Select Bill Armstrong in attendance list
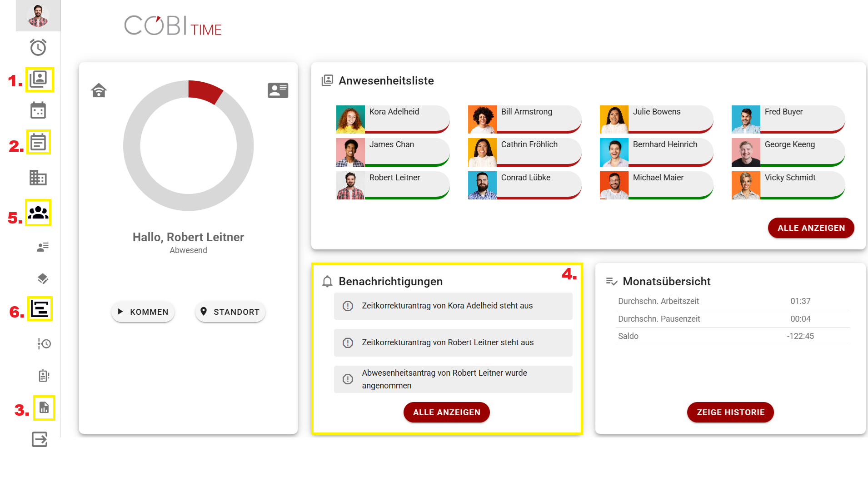 [x=524, y=119]
